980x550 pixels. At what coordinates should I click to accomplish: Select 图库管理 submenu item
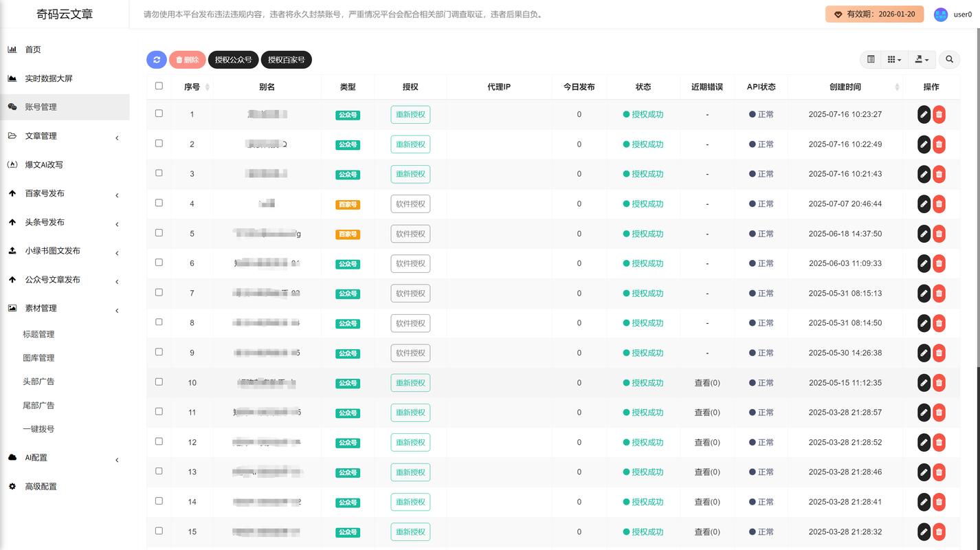click(38, 358)
